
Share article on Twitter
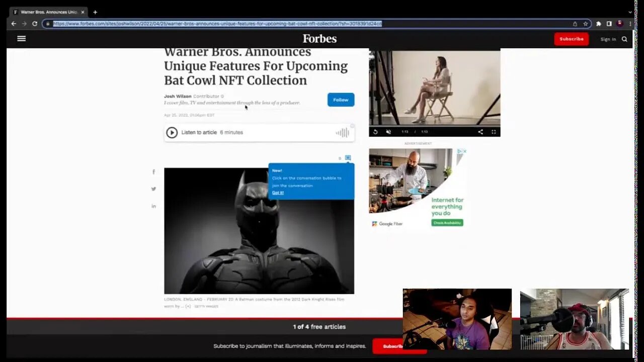click(x=153, y=189)
